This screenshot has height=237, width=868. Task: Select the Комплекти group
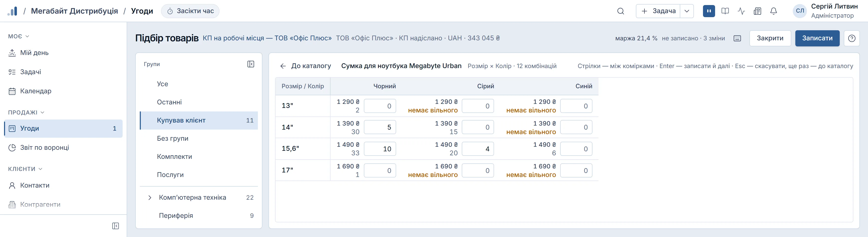199,157
